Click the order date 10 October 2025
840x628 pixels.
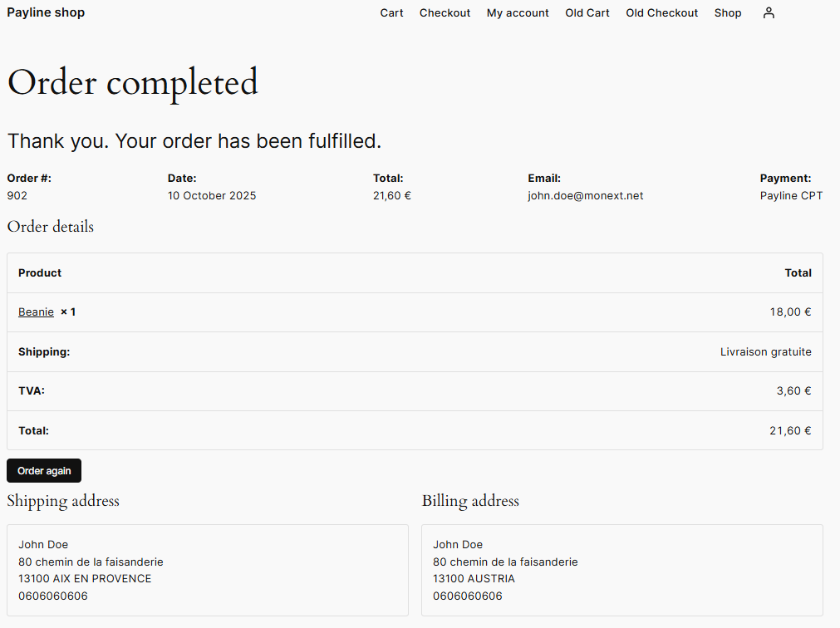point(212,196)
